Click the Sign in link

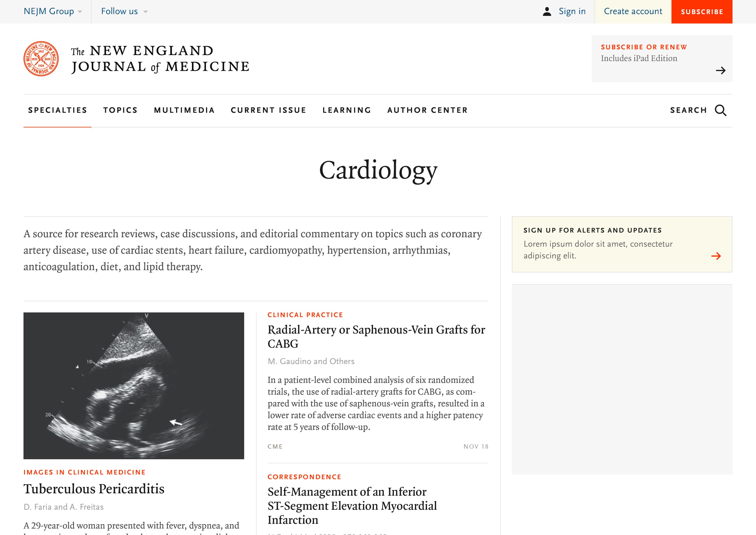point(572,11)
